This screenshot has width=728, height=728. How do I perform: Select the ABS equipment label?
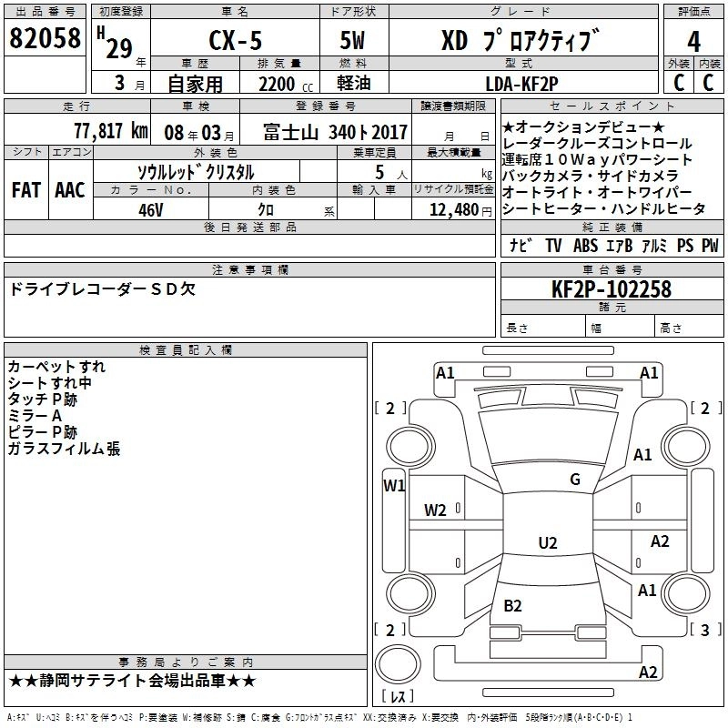[587, 246]
